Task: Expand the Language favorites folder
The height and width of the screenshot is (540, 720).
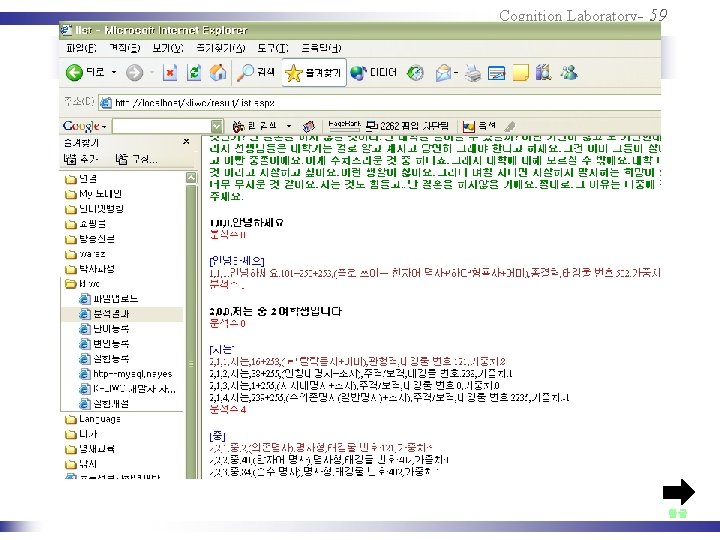Action: [x=93, y=419]
